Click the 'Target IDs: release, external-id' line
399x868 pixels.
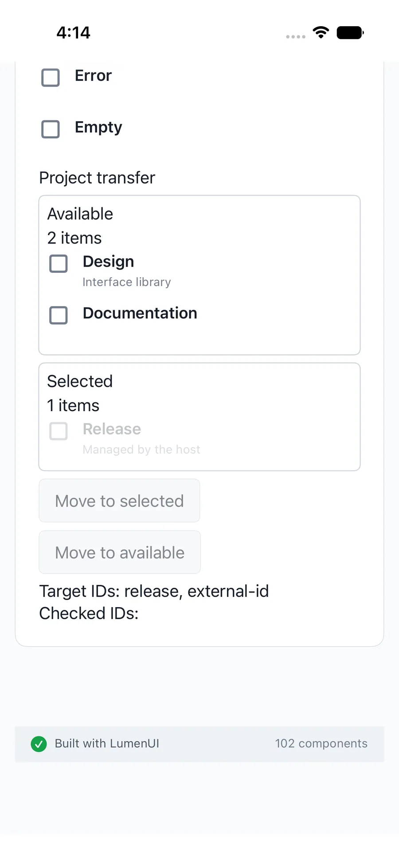tap(154, 591)
